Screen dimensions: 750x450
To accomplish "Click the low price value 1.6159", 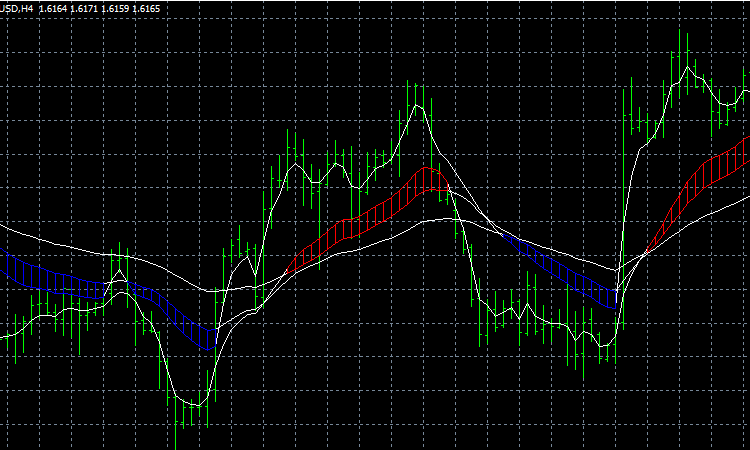I will pos(115,9).
